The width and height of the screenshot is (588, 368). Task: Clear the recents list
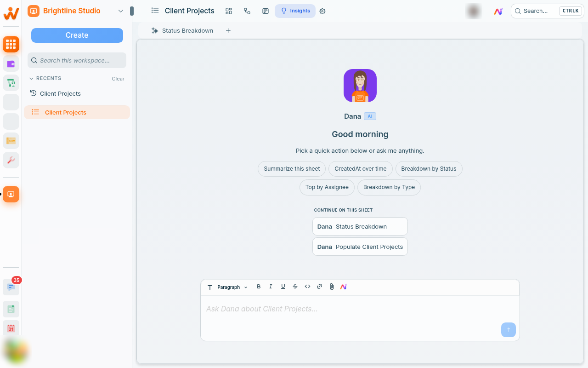point(118,79)
